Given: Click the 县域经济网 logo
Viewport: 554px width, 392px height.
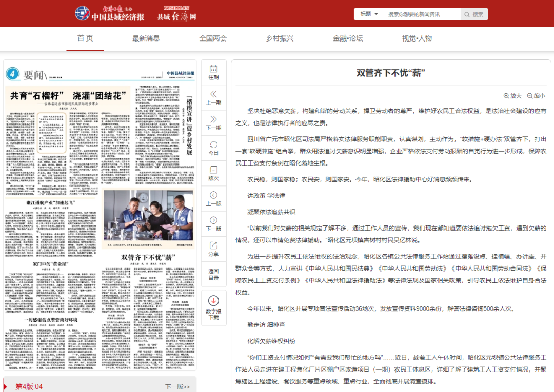Looking at the screenshot, I should click(176, 14).
